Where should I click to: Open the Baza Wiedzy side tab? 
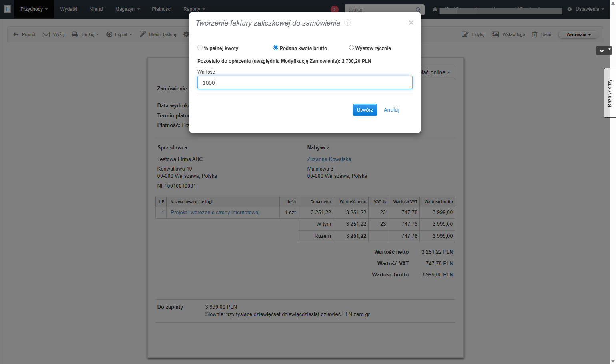610,93
